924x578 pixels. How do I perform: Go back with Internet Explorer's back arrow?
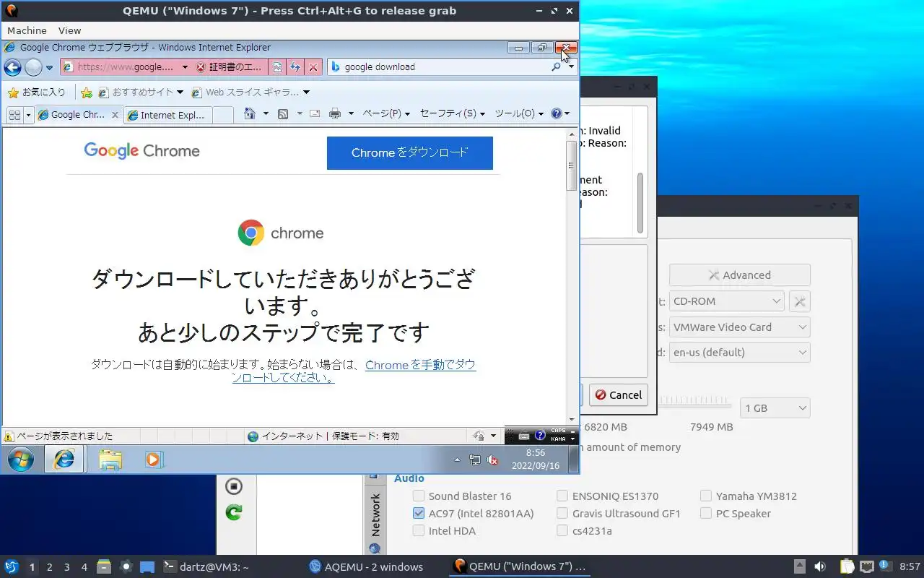[x=12, y=67]
